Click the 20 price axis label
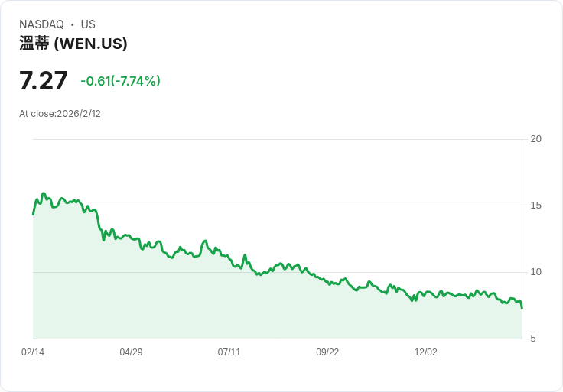This screenshot has height=392, width=563. tap(535, 139)
